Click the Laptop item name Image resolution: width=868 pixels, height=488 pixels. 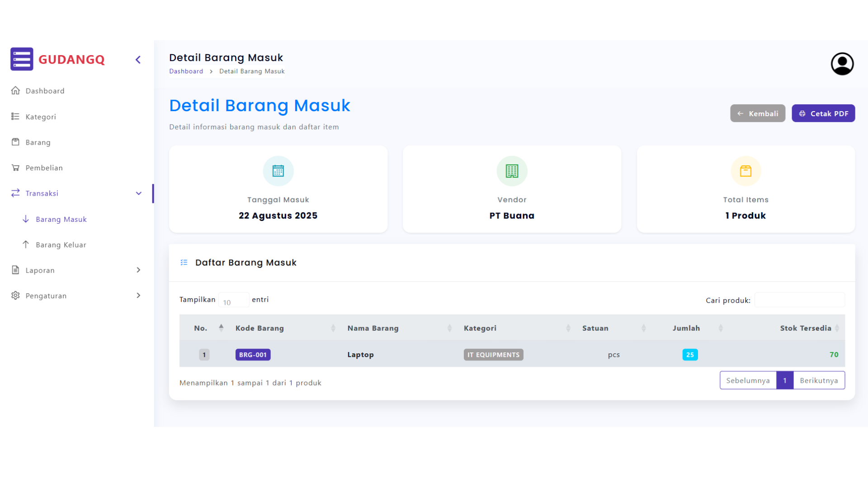pyautogui.click(x=360, y=355)
